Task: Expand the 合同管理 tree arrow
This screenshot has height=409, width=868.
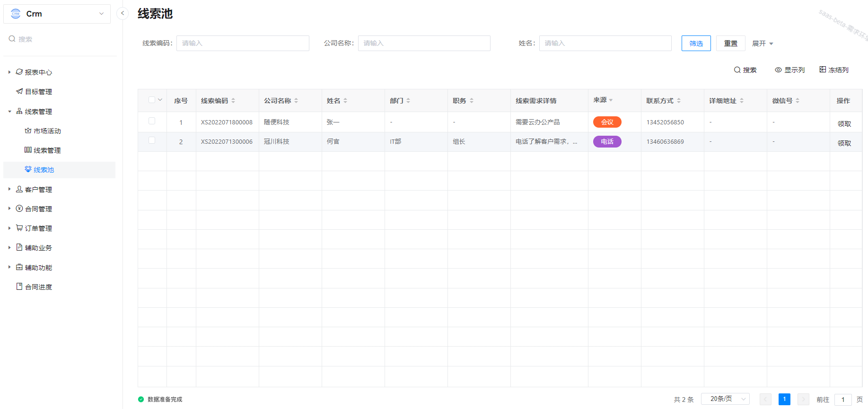Action: coord(9,209)
